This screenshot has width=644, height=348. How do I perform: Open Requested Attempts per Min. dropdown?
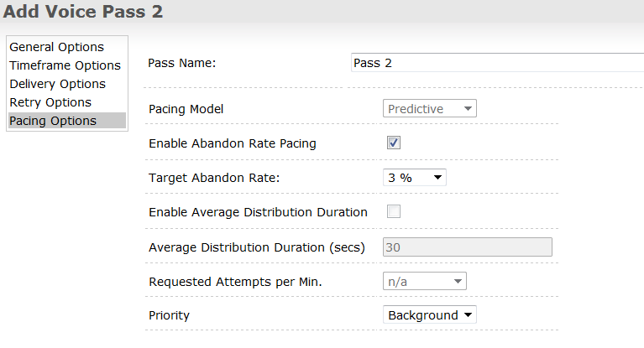click(x=424, y=282)
